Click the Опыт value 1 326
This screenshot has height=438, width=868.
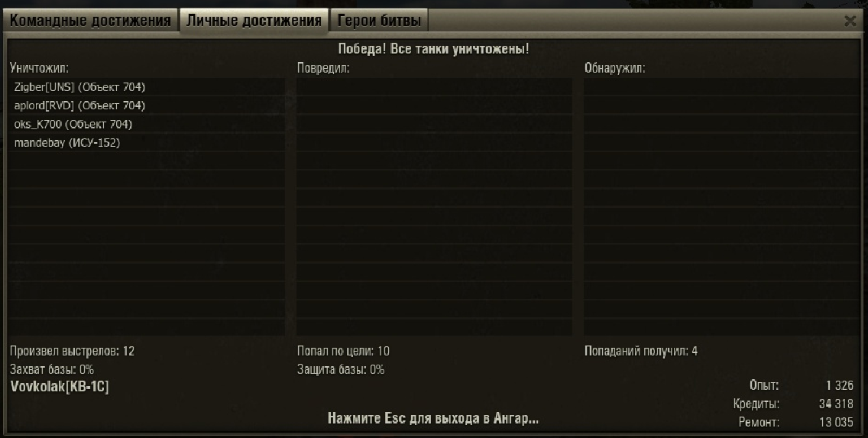(840, 385)
